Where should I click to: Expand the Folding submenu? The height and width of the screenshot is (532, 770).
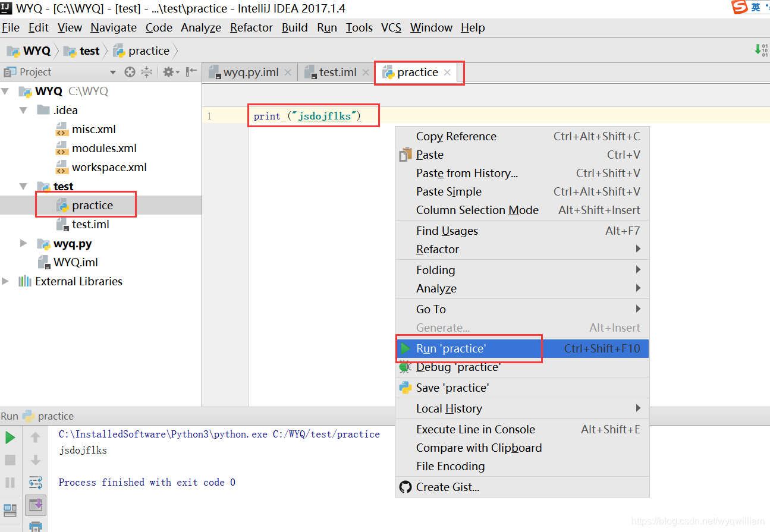pos(522,270)
